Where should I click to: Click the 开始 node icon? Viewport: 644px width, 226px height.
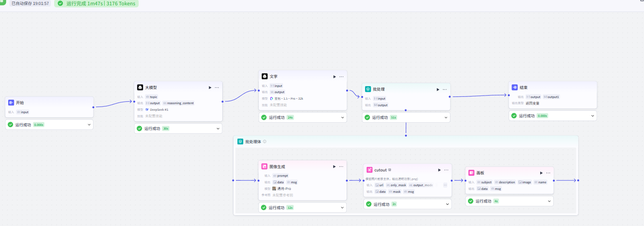[11, 103]
